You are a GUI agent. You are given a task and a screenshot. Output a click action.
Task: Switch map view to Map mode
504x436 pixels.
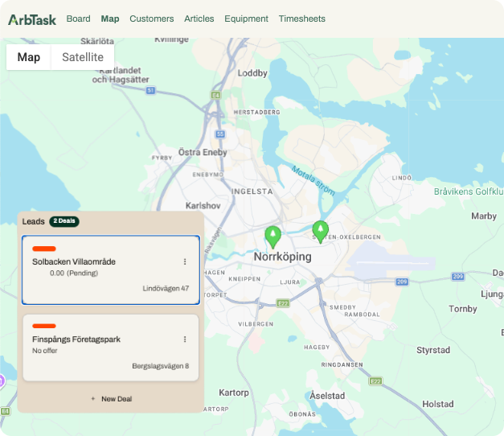point(29,57)
